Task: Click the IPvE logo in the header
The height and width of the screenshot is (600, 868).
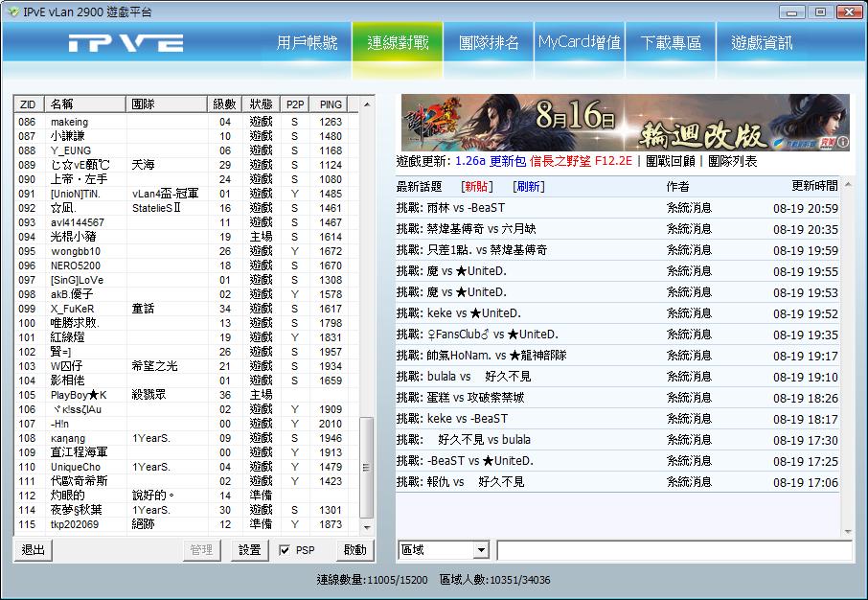Action: (x=126, y=43)
